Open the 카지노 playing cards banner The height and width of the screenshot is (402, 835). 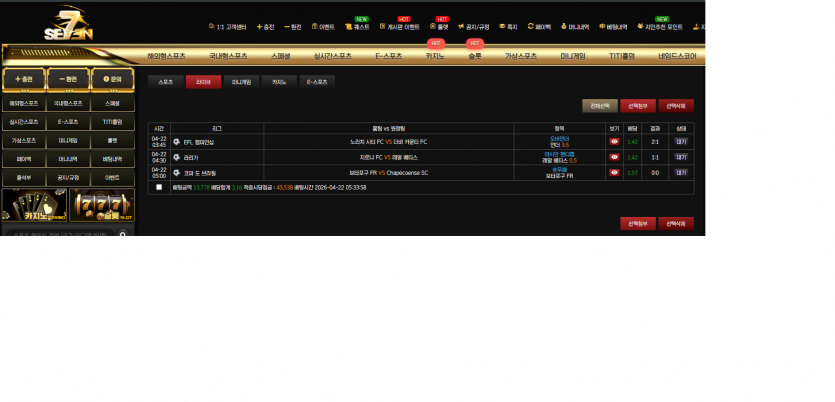click(x=34, y=205)
